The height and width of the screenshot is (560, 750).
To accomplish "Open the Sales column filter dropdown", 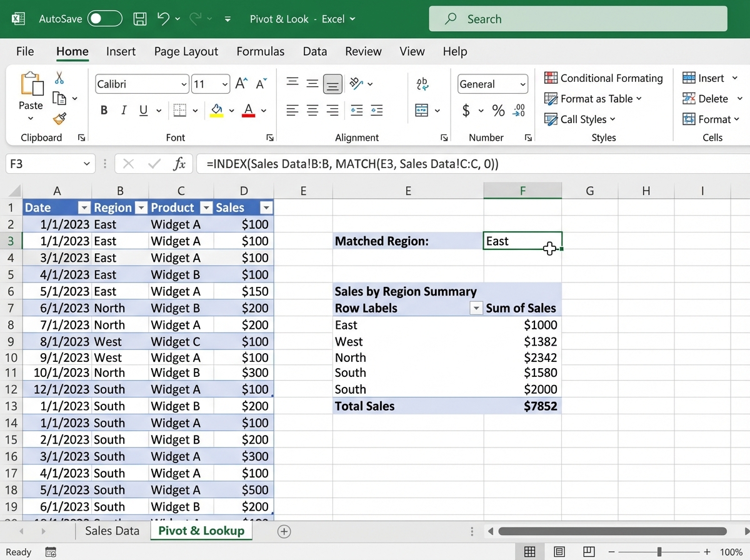I will tap(266, 208).
